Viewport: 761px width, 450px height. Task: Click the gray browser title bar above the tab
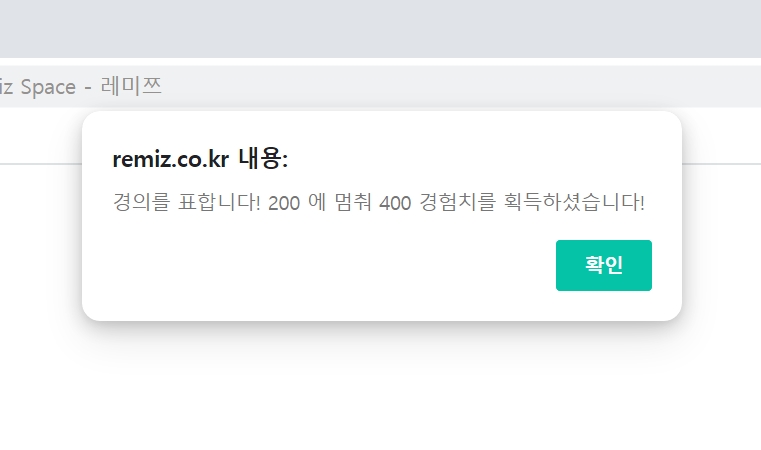[x=380, y=29]
